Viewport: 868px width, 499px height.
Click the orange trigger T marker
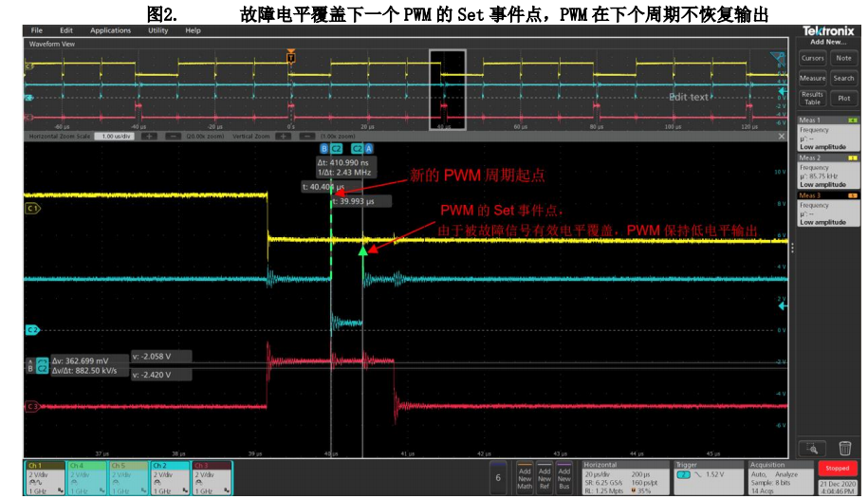[290, 57]
